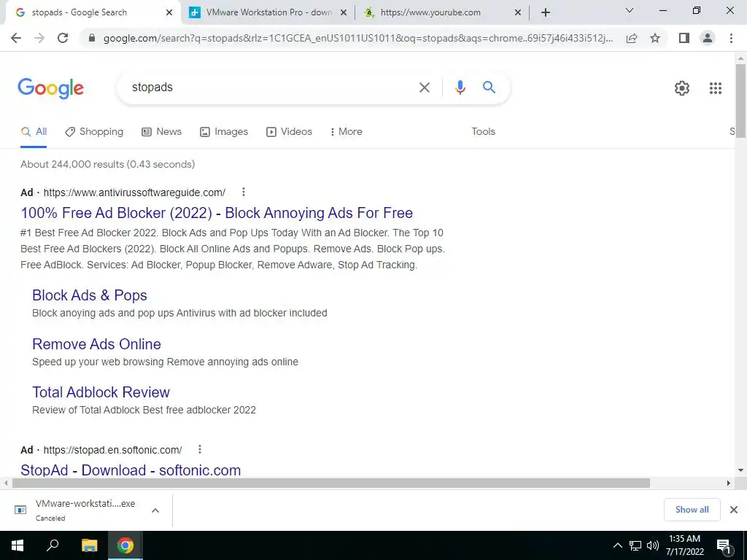
Task: Submit search with magnifier icon
Action: coord(489,87)
